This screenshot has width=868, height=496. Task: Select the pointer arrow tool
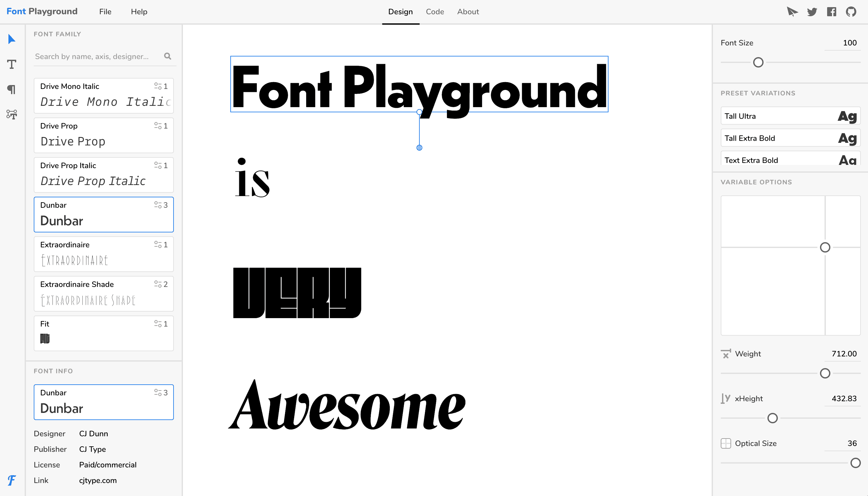pyautogui.click(x=12, y=39)
